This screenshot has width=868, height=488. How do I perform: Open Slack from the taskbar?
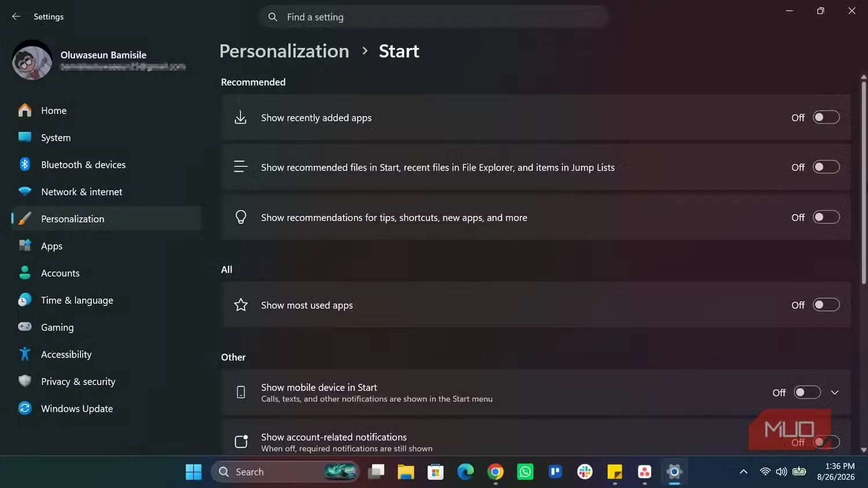[585, 472]
